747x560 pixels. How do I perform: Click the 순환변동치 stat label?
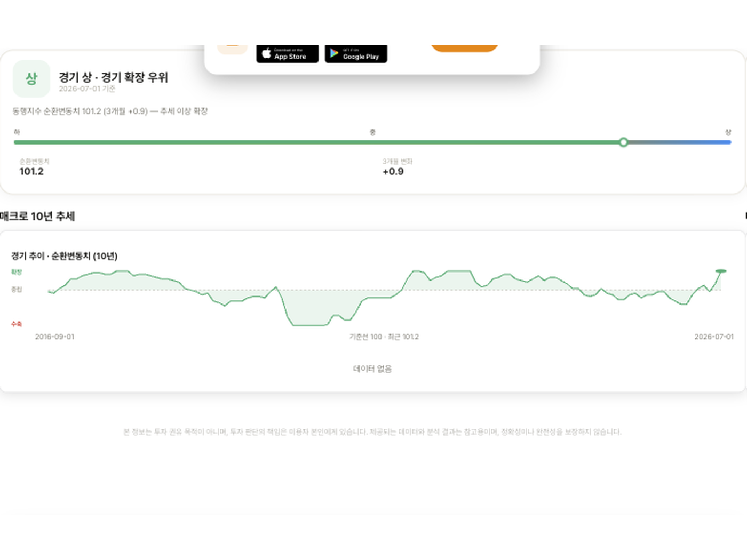tap(34, 161)
